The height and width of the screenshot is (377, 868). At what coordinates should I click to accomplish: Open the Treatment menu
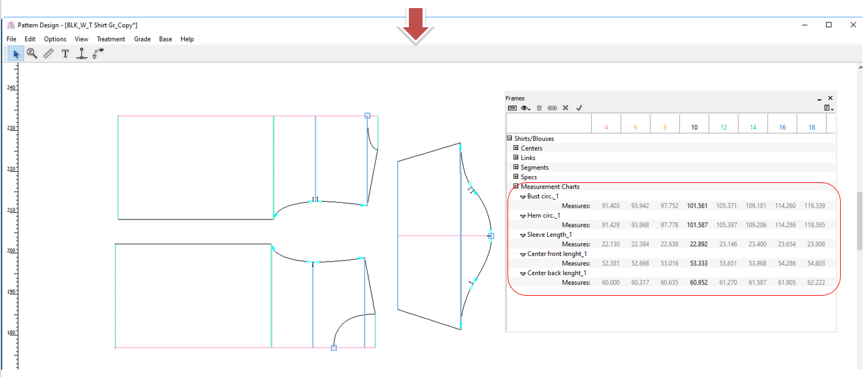click(x=110, y=39)
